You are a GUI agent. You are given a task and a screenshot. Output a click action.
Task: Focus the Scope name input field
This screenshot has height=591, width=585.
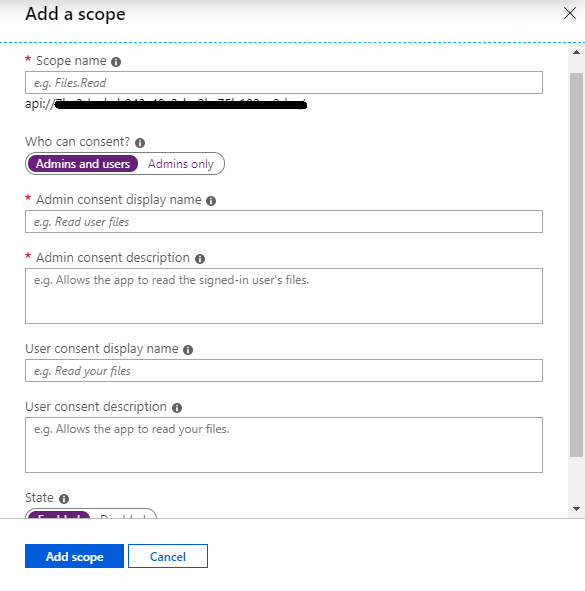pyautogui.click(x=284, y=83)
